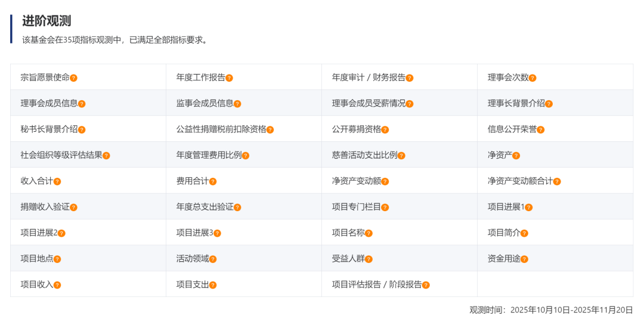
Task: Select the 年度审计 / 财务报告 label
Action: click(369, 77)
